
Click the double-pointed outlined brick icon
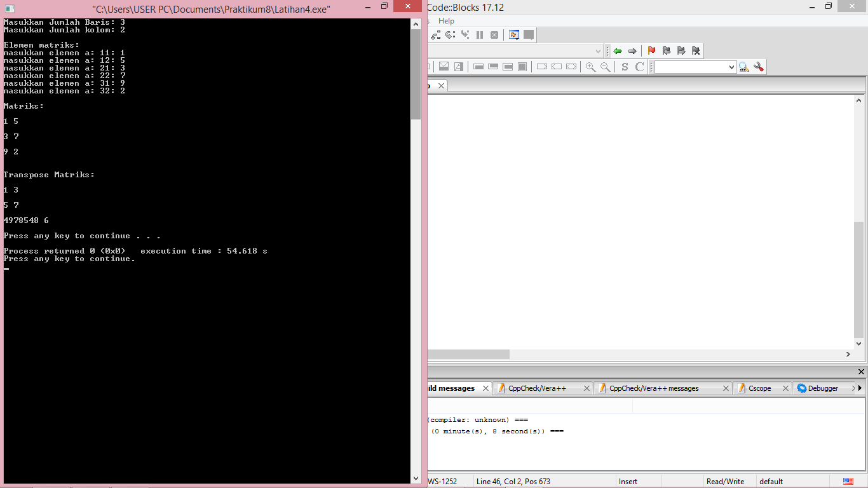571,66
